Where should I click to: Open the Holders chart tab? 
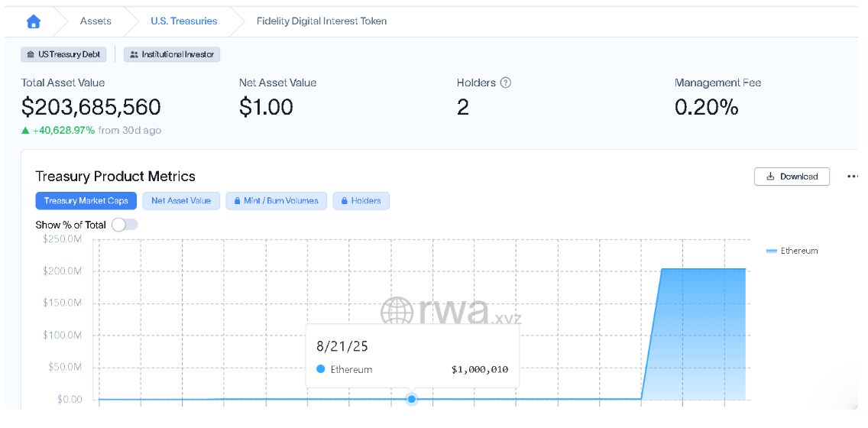click(361, 201)
